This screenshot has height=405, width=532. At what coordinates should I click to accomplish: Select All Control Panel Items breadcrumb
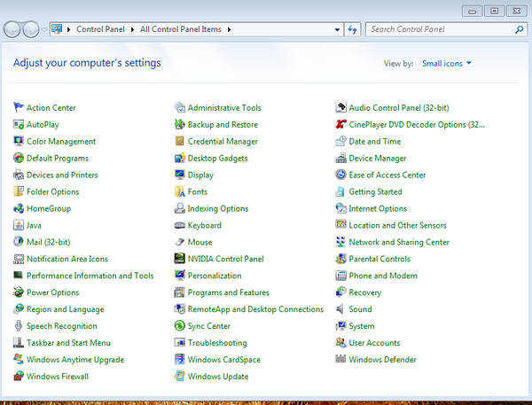click(182, 29)
